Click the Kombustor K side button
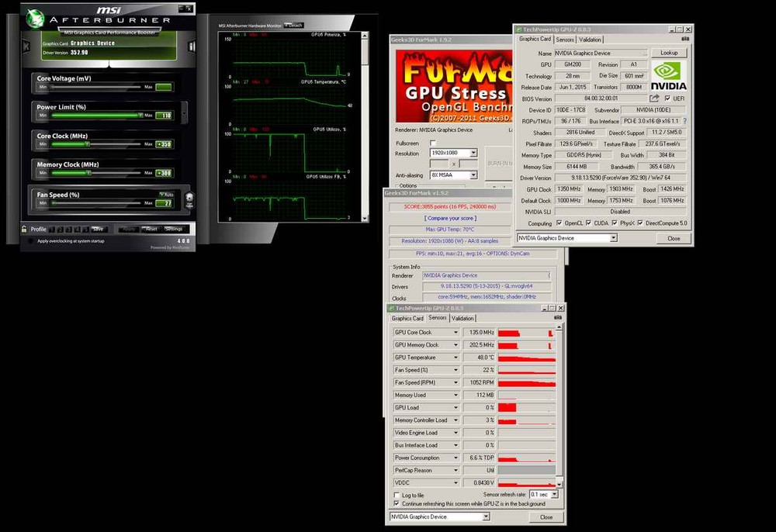Screen dimensions: 776x532 [26, 46]
